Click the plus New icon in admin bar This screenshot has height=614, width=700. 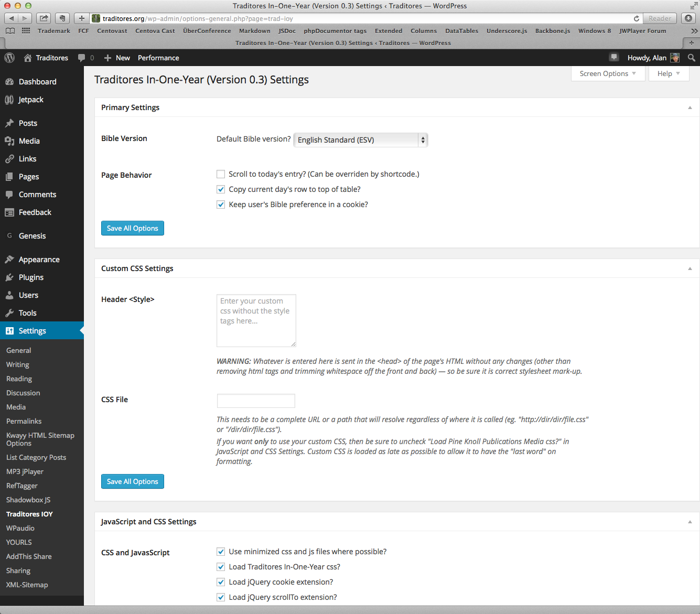(x=107, y=58)
